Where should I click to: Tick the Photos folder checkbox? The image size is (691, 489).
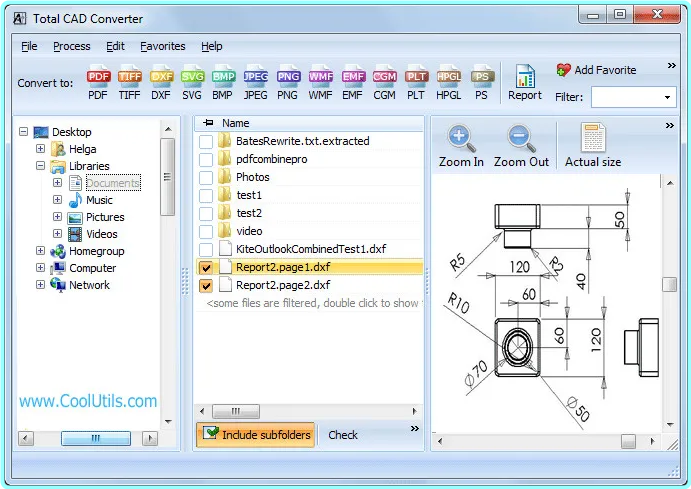point(206,178)
